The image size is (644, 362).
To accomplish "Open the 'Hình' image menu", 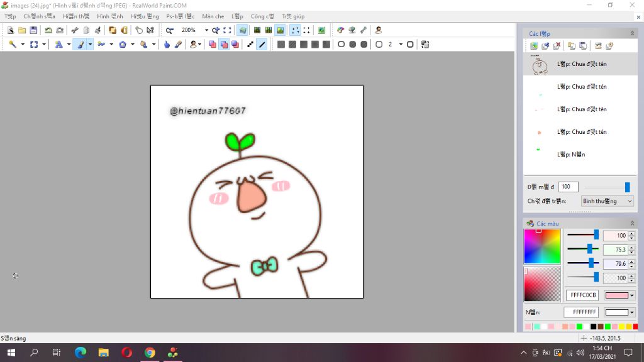I will [x=109, y=16].
